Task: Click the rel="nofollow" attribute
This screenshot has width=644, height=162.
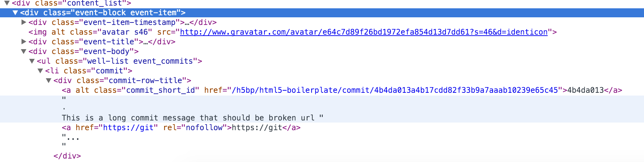Action: coord(193,127)
